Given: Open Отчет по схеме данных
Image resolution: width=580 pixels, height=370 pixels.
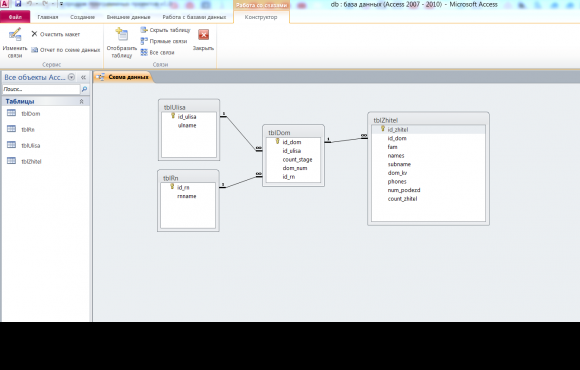Looking at the screenshot, I should 65,50.
